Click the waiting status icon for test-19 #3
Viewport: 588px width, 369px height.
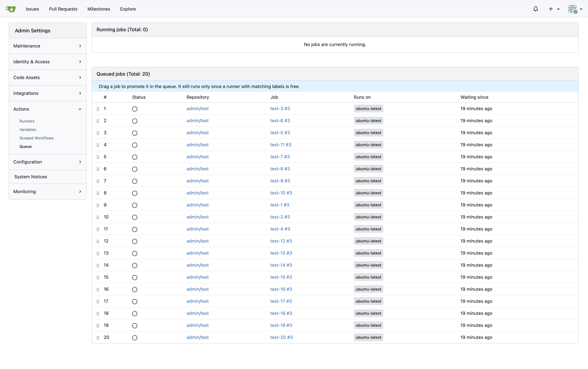135,326
